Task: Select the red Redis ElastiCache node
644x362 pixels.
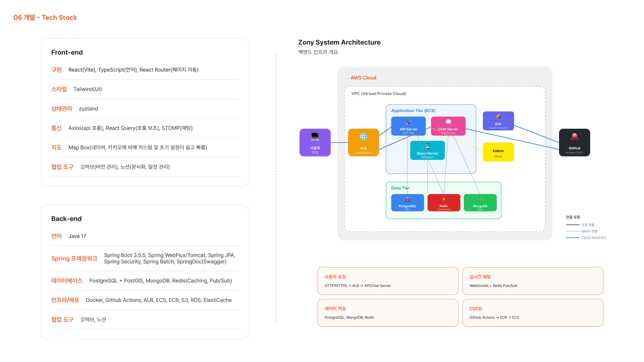Action: click(x=443, y=203)
